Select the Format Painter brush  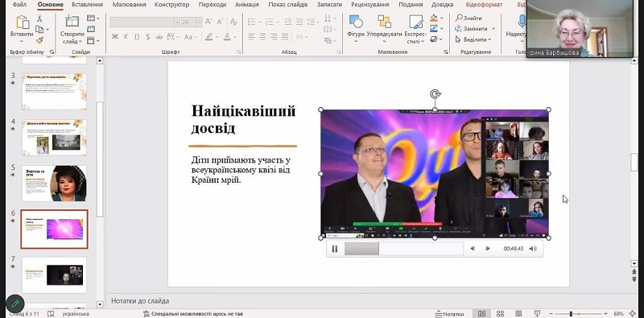(x=39, y=40)
